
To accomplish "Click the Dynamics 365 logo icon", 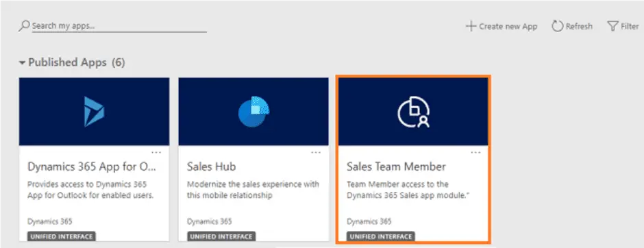I will pyautogui.click(x=94, y=111).
